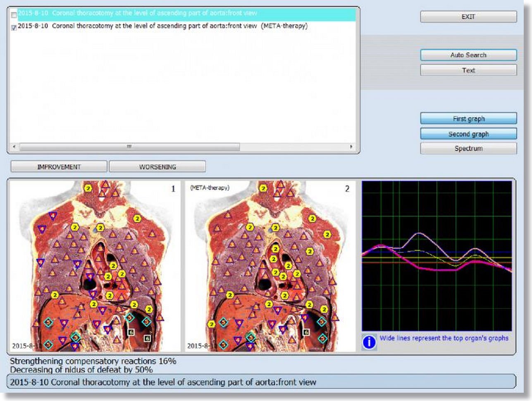Click 'Strengthening compensatory reactions 16%' text
This screenshot has width=532, height=401.
(93, 361)
